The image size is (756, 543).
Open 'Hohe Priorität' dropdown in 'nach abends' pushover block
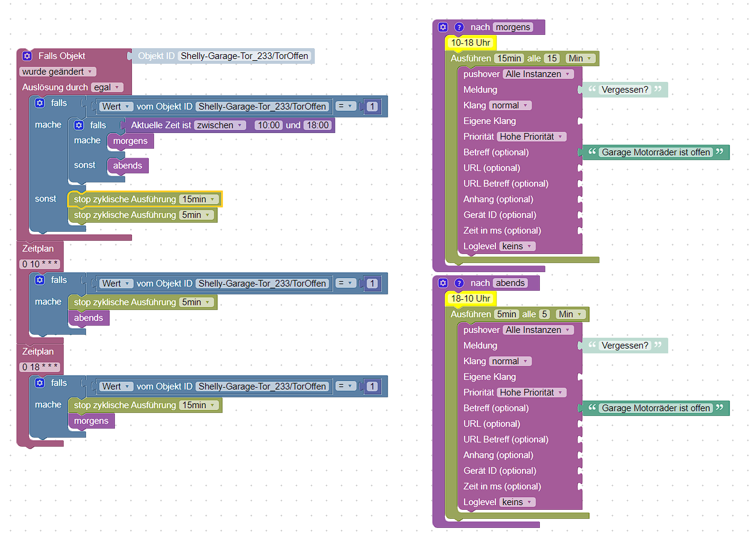tap(532, 392)
